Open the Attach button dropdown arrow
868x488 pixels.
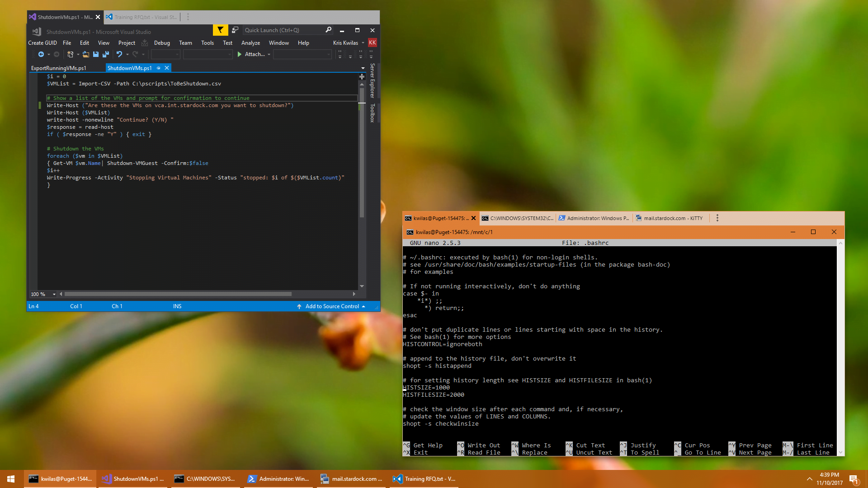pos(269,54)
